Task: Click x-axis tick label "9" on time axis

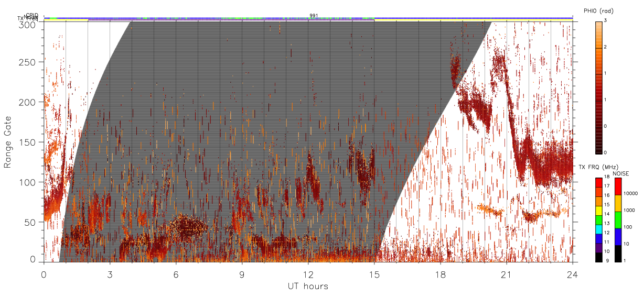Action: pos(242,274)
